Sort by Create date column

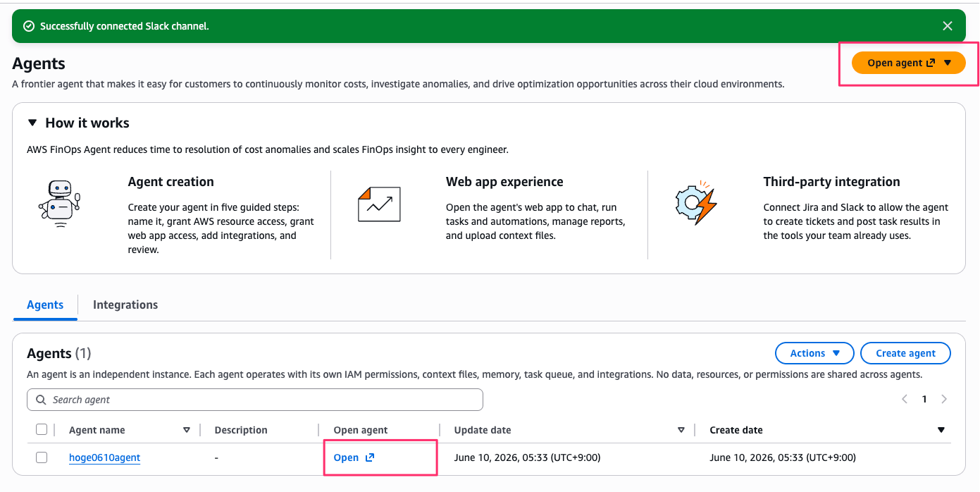(941, 430)
